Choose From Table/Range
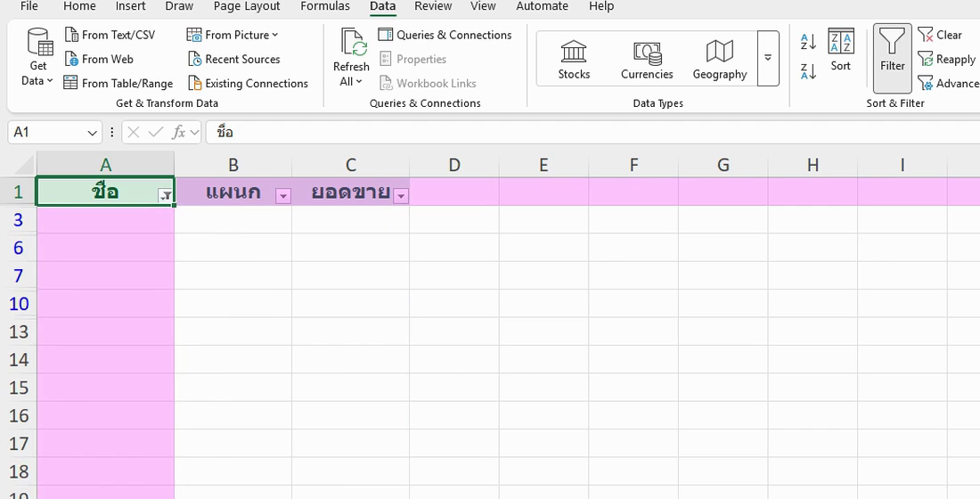The height and width of the screenshot is (499, 980). click(118, 83)
